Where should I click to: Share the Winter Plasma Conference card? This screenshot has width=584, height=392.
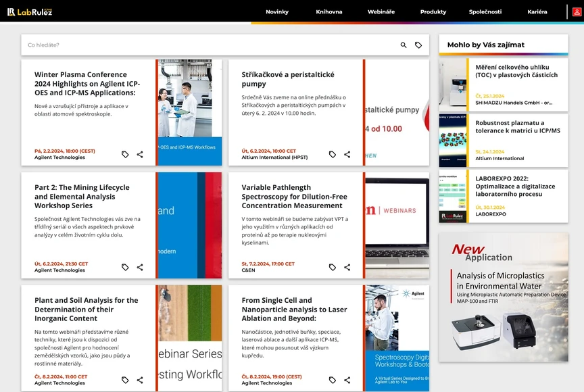pyautogui.click(x=140, y=154)
